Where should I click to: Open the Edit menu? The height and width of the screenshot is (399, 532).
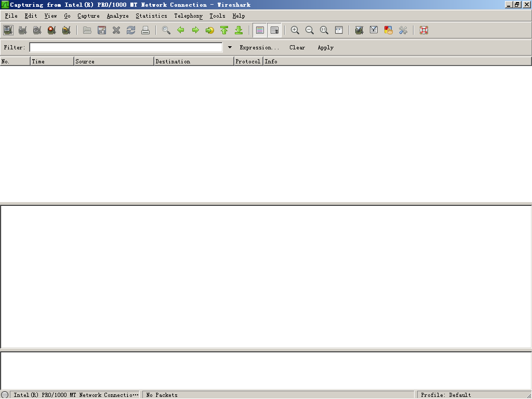[31, 16]
